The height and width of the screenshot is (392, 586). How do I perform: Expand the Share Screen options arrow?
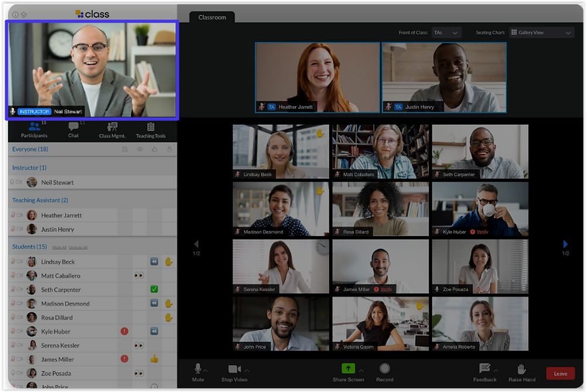tap(361, 371)
